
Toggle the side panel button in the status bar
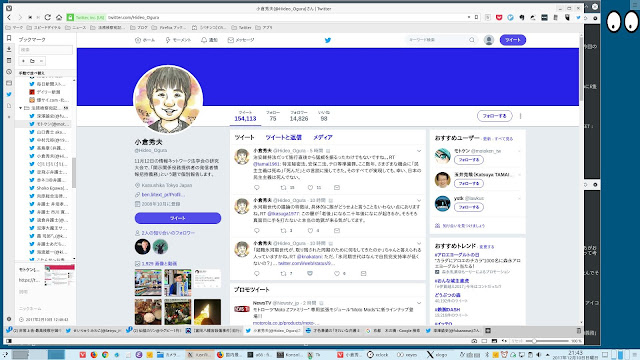click(9, 341)
